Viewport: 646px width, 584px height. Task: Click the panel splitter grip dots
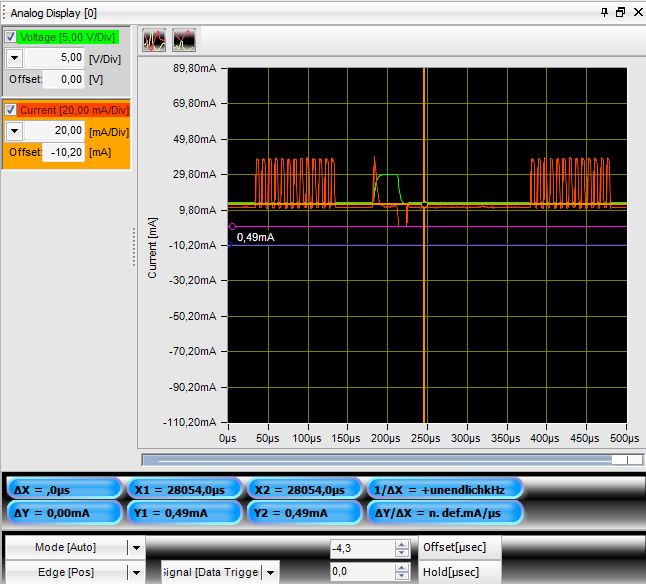coord(134,247)
